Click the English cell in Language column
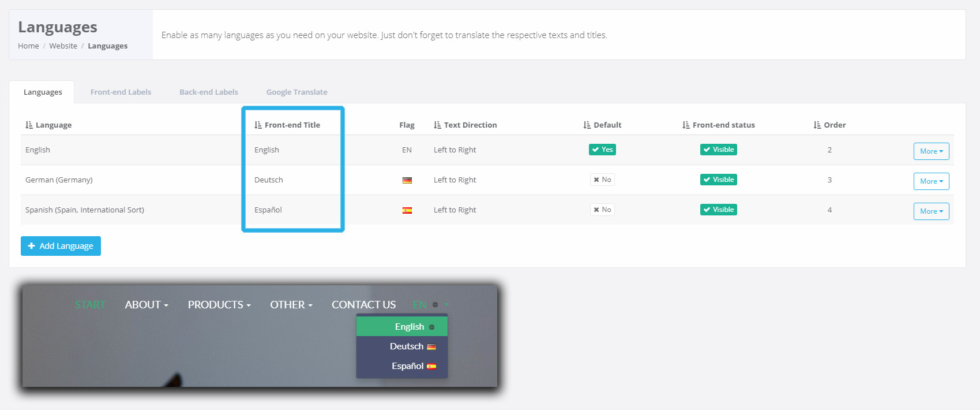Screen dimensions: 980x410 pyautogui.click(x=37, y=150)
